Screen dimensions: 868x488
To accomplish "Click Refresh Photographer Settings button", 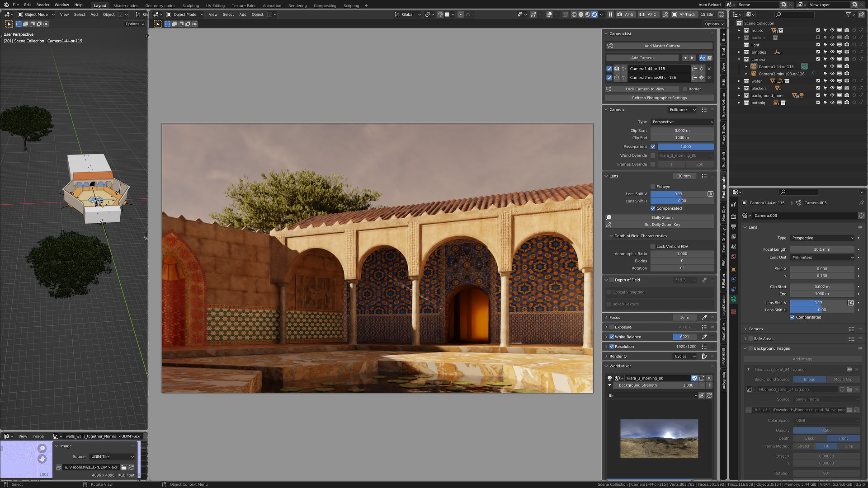I will click(659, 98).
